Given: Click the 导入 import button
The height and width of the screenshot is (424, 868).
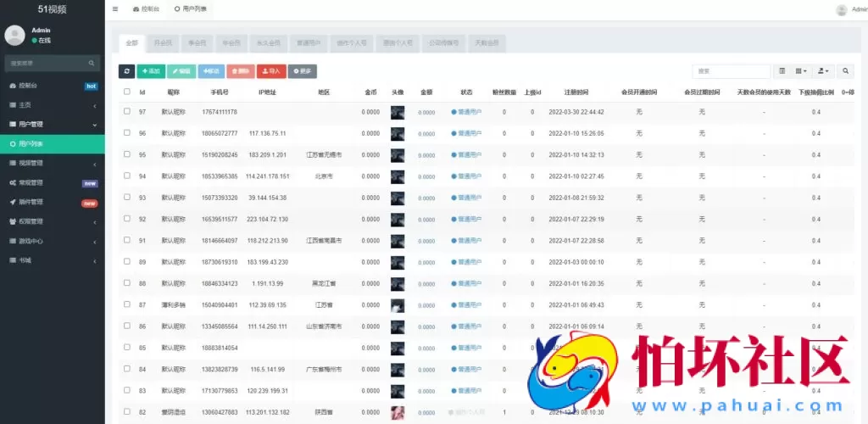Looking at the screenshot, I should pyautogui.click(x=272, y=71).
